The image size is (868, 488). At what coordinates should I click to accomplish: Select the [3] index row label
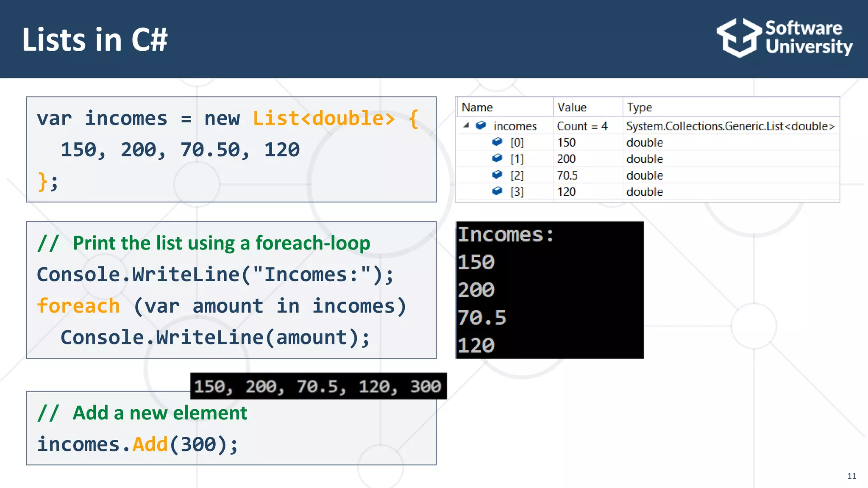pos(517,192)
